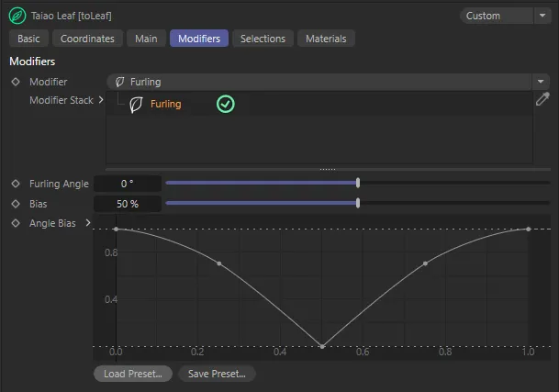Image resolution: width=559 pixels, height=392 pixels.
Task: Switch to the Materials tab
Action: tap(326, 39)
